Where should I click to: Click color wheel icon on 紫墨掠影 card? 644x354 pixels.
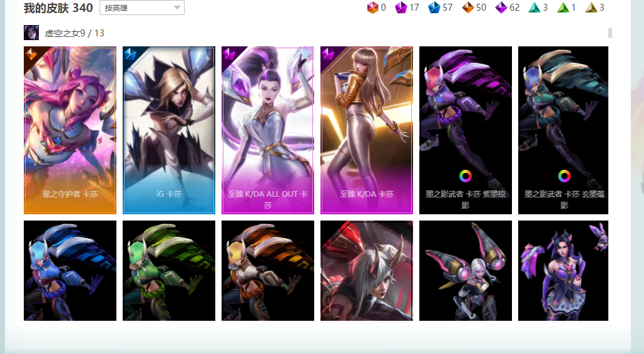point(466,176)
